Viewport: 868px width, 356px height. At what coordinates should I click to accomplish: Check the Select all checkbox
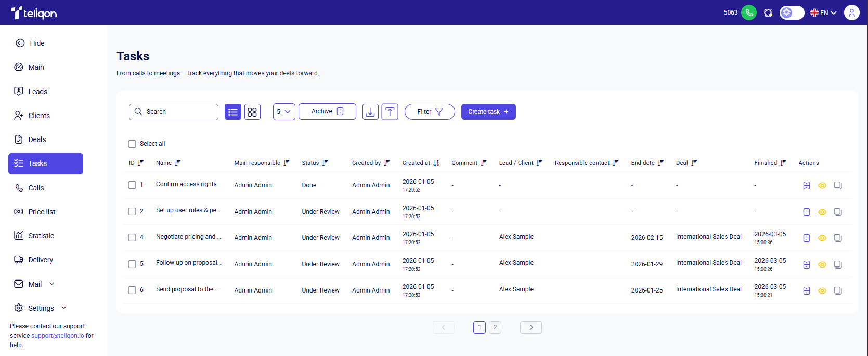click(x=132, y=144)
